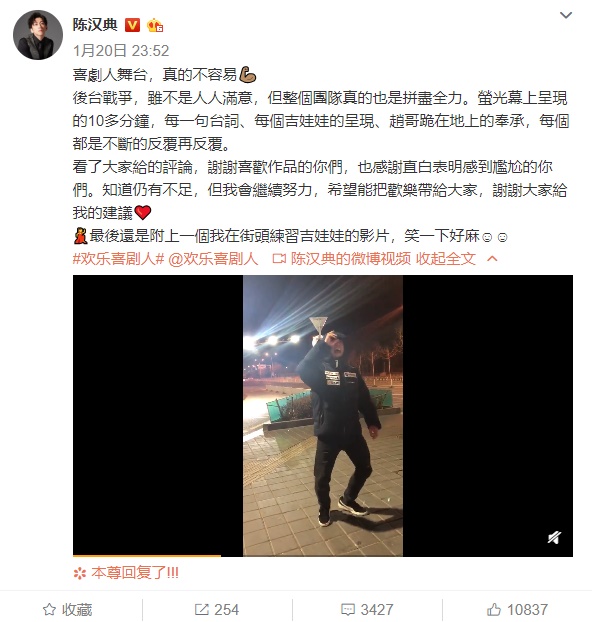Click the crown membership badge icon

point(155,26)
